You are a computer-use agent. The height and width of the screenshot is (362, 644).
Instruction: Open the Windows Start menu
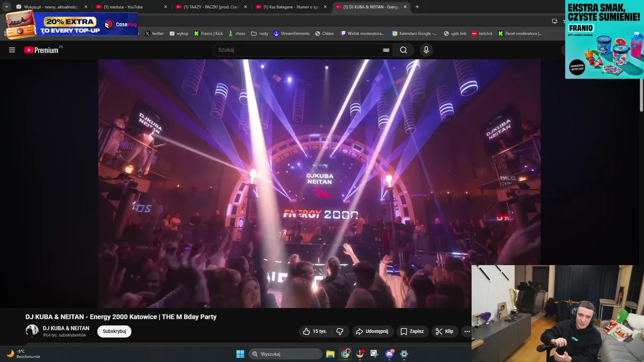pyautogui.click(x=240, y=354)
